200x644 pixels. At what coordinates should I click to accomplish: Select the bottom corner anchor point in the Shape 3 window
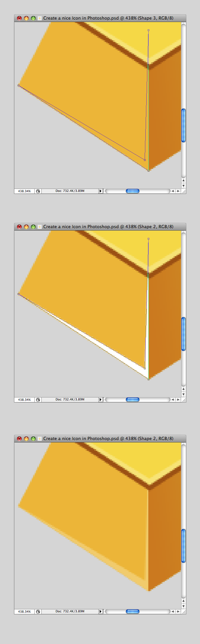[x=148, y=171]
